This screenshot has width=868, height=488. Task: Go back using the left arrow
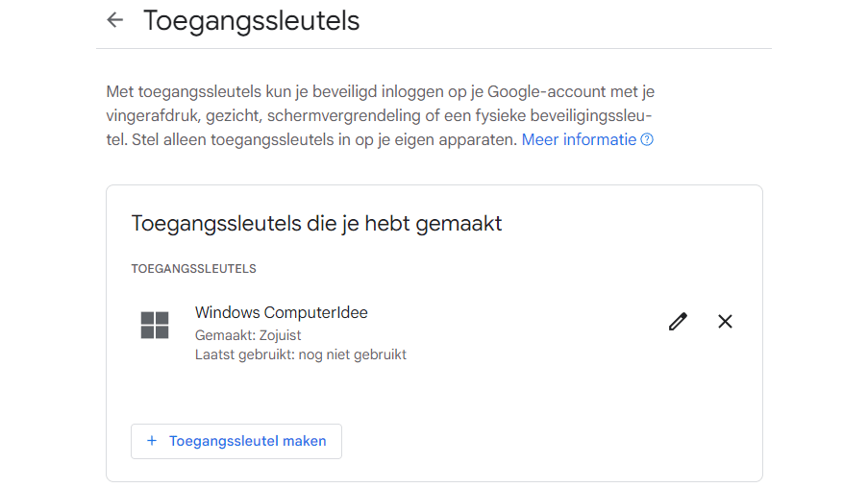(x=115, y=20)
